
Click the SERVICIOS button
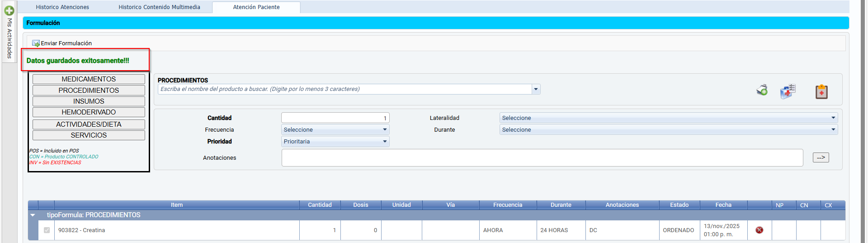click(89, 135)
